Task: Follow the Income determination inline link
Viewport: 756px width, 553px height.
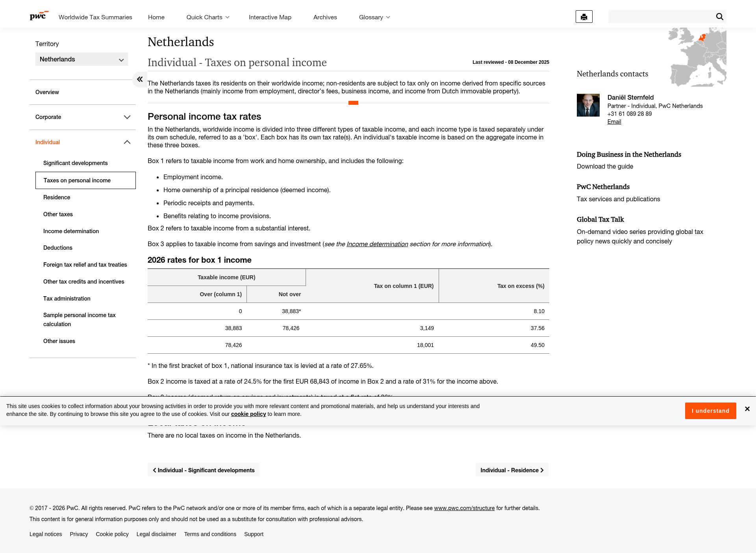Action: (377, 244)
